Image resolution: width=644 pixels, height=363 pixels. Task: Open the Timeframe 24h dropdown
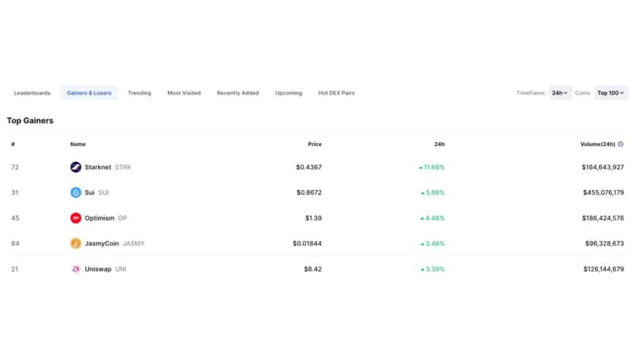(x=560, y=93)
